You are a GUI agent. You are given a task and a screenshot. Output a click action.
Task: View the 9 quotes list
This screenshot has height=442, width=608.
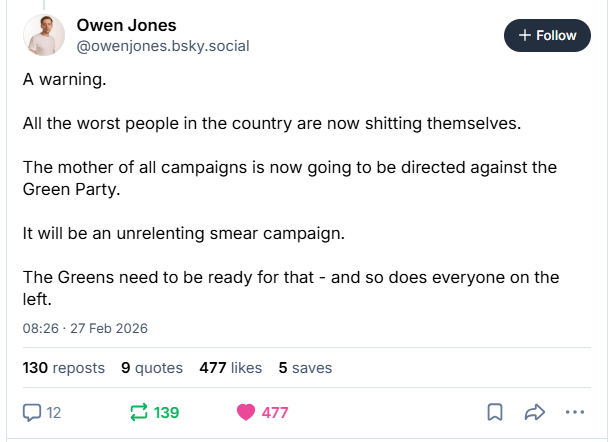(x=152, y=368)
